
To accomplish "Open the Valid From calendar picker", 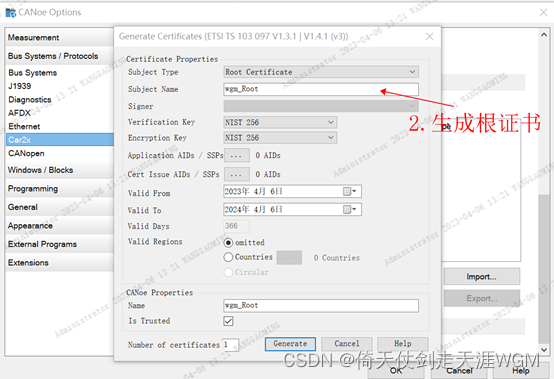I will 350,191.
